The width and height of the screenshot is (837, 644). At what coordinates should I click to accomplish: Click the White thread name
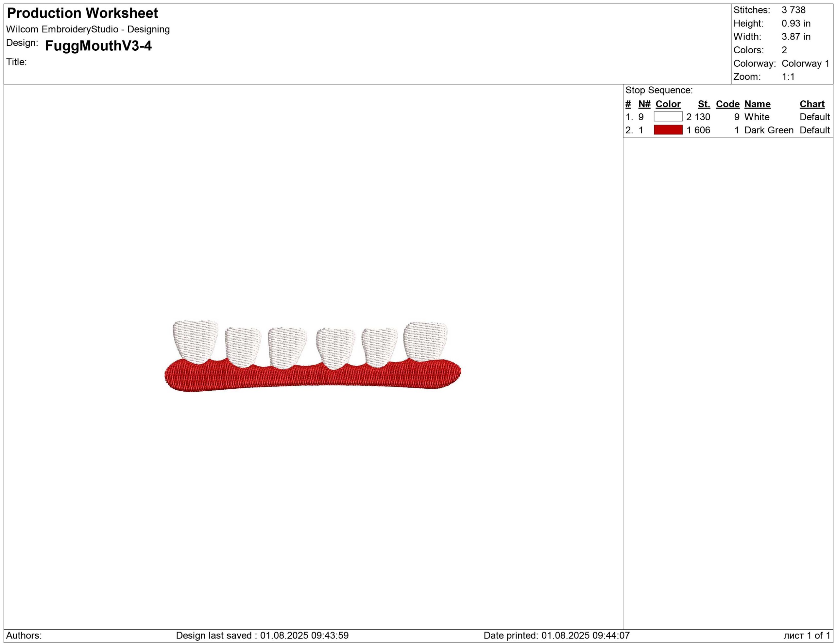pyautogui.click(x=757, y=117)
